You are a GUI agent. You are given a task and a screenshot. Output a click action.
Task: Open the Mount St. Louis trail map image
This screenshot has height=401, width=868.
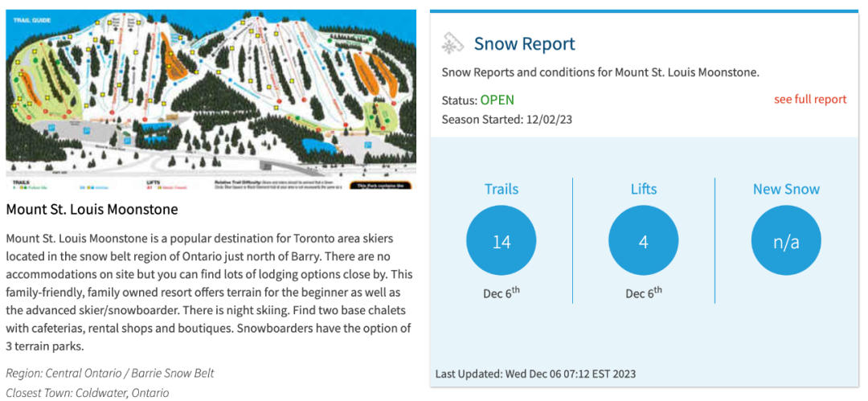[x=211, y=100]
